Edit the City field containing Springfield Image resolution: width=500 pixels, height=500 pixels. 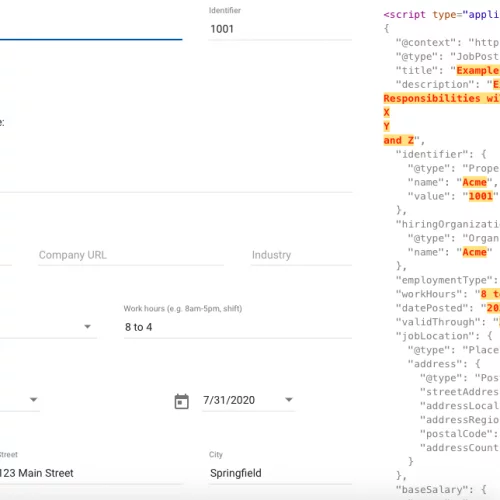click(280, 473)
